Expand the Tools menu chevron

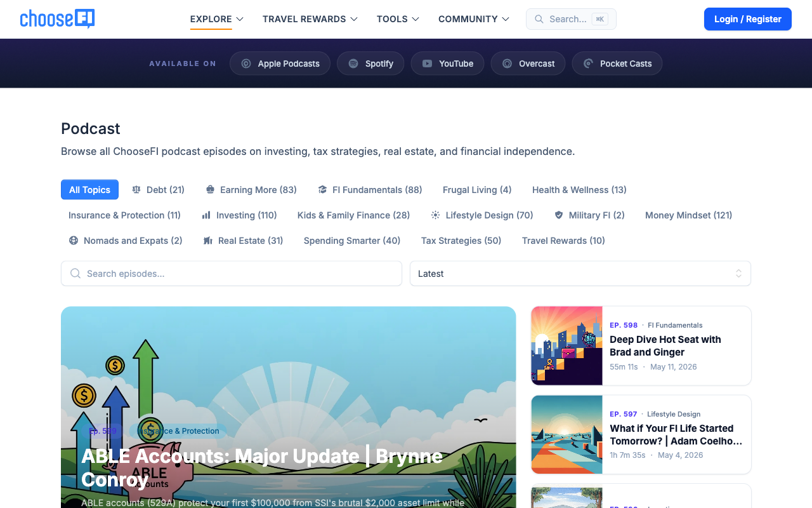coord(416,19)
